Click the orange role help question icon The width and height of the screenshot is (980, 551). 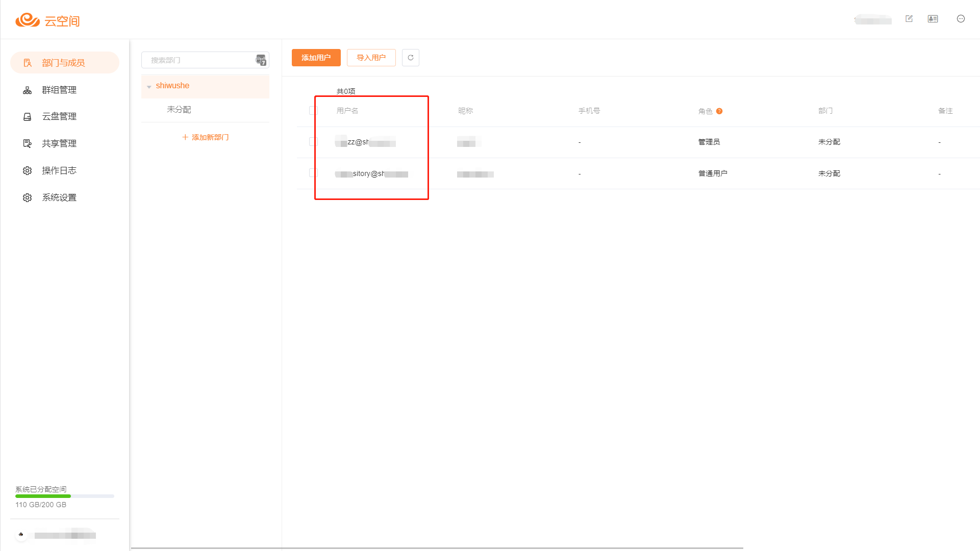719,111
